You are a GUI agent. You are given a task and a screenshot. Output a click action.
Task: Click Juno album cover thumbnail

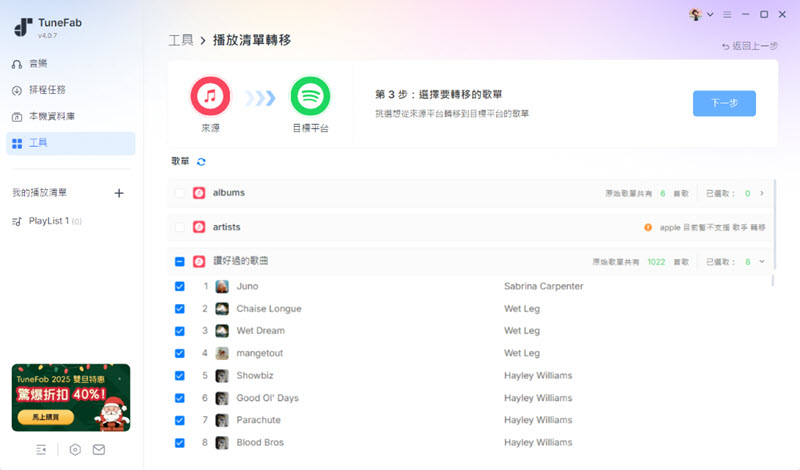222,287
